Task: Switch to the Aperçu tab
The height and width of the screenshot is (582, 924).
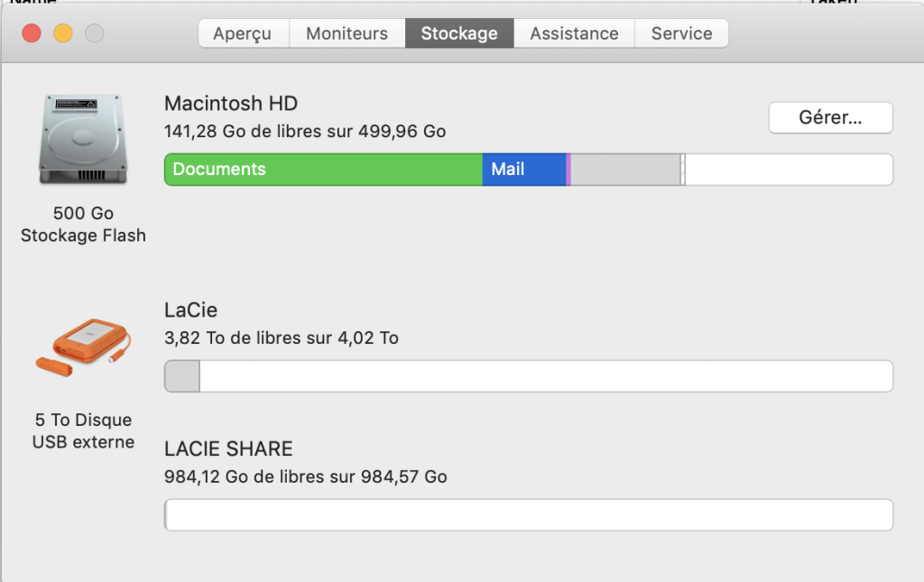Action: point(243,33)
